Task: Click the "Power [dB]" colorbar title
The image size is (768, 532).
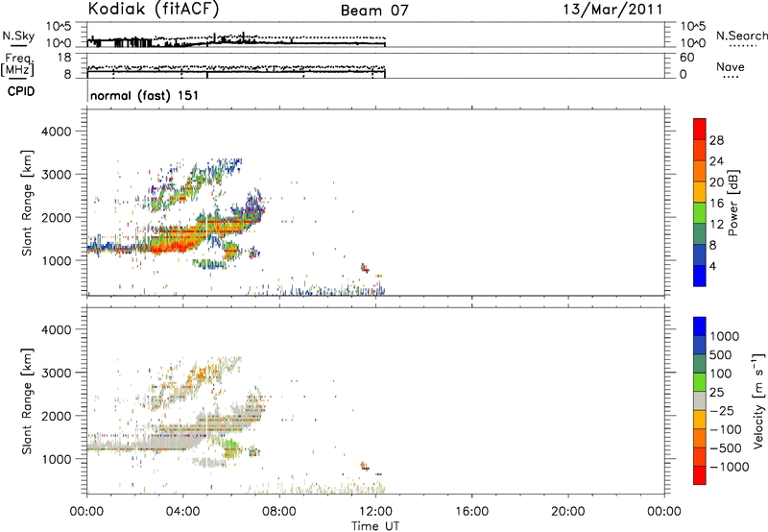Action: [x=732, y=203]
